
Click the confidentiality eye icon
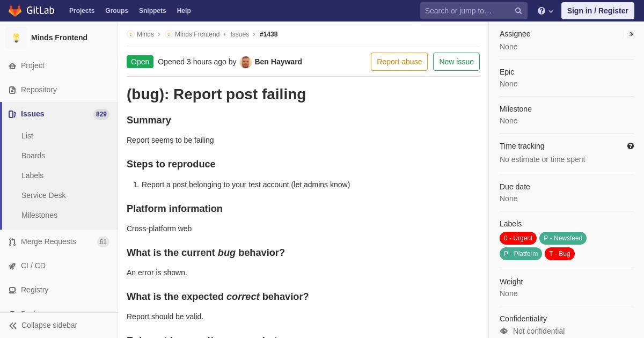(504, 331)
